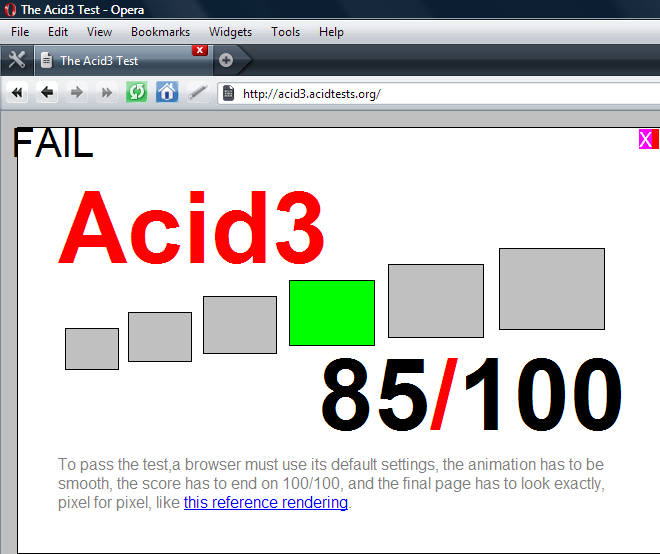Go forward to next page
Screen dimensions: 660x554
tap(77, 92)
